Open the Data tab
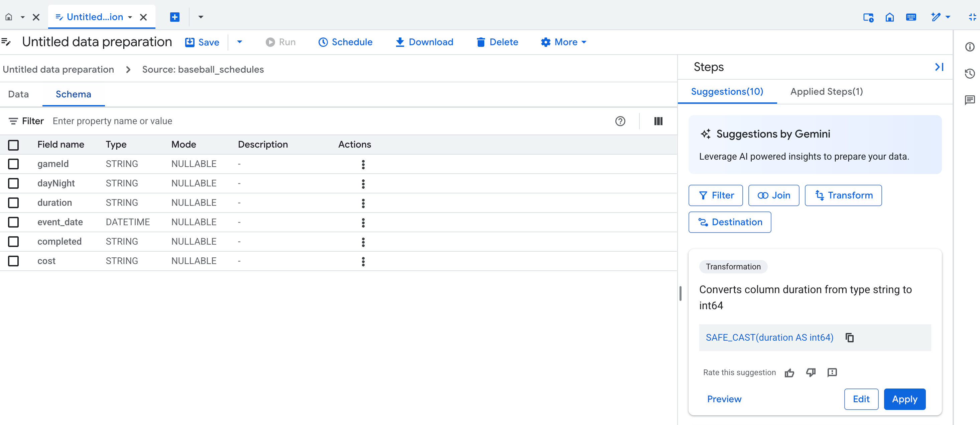The image size is (980, 425). tap(19, 94)
